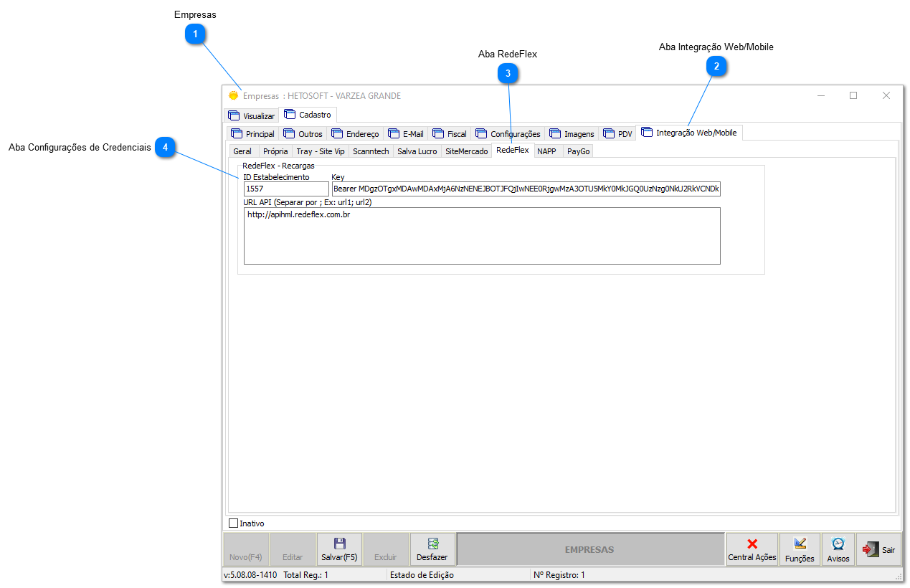Go to the Endereço tab
The width and height of the screenshot is (910, 588).
coord(355,133)
